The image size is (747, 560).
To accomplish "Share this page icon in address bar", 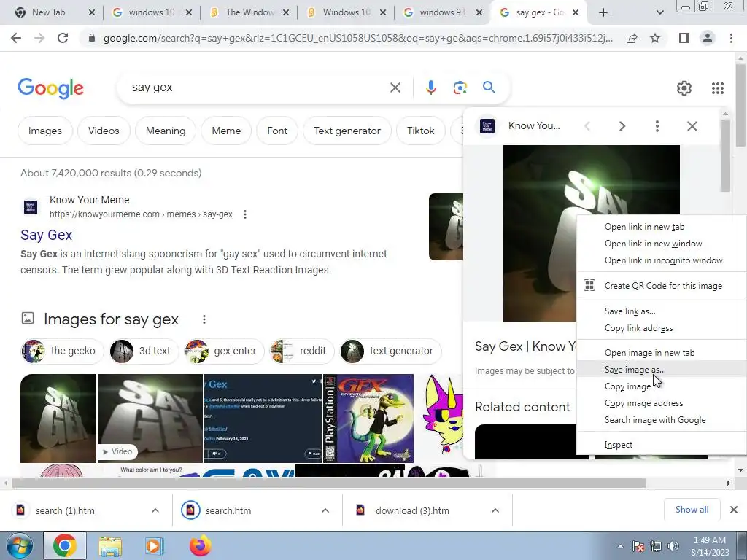I will pos(632,38).
